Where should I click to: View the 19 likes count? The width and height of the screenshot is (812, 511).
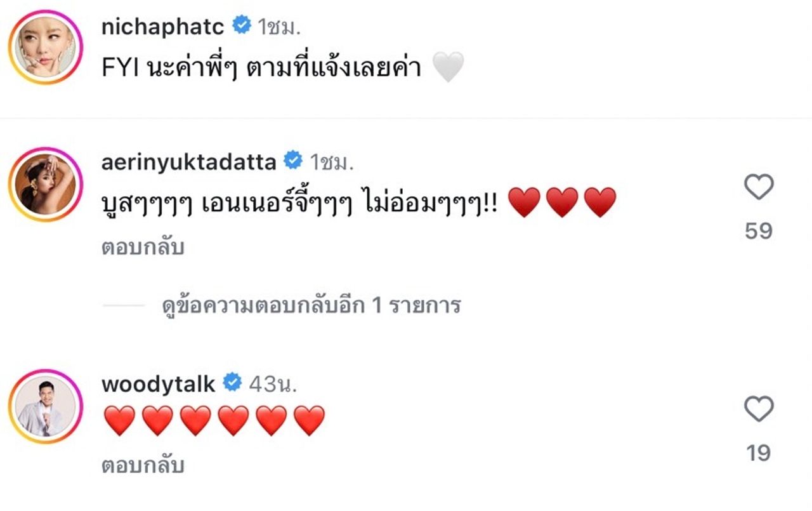(x=758, y=453)
